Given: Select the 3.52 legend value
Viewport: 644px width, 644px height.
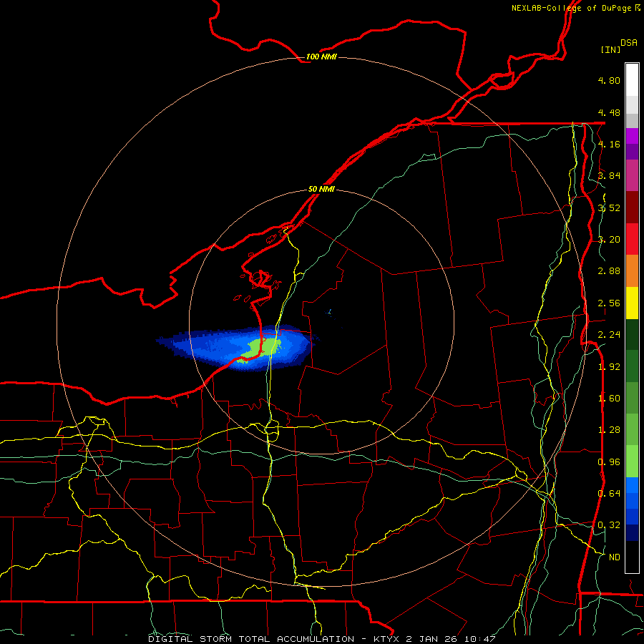Looking at the screenshot, I should 609,208.
